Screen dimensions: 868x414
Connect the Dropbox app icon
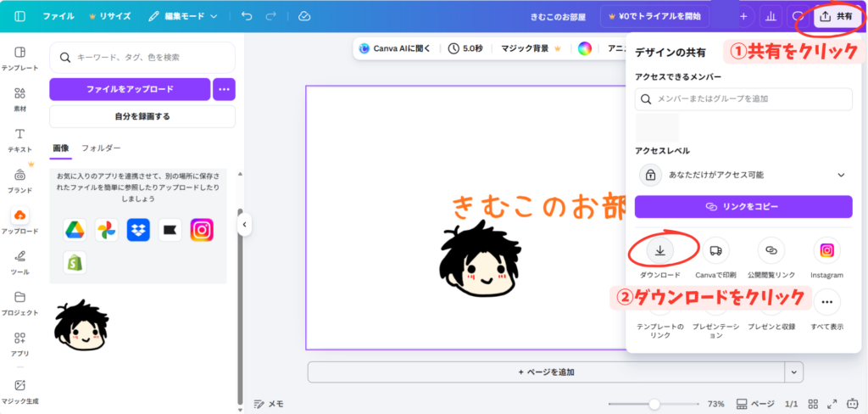(138, 230)
